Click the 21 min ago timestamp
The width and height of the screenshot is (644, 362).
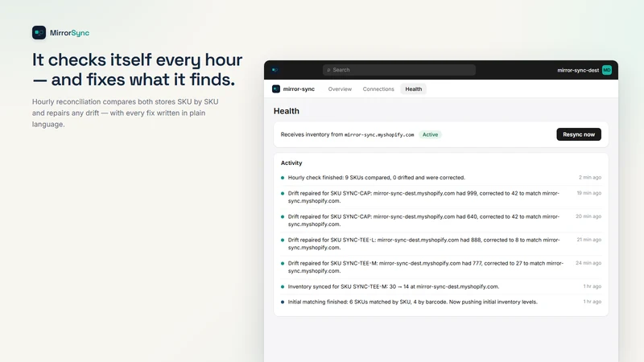pyautogui.click(x=589, y=240)
